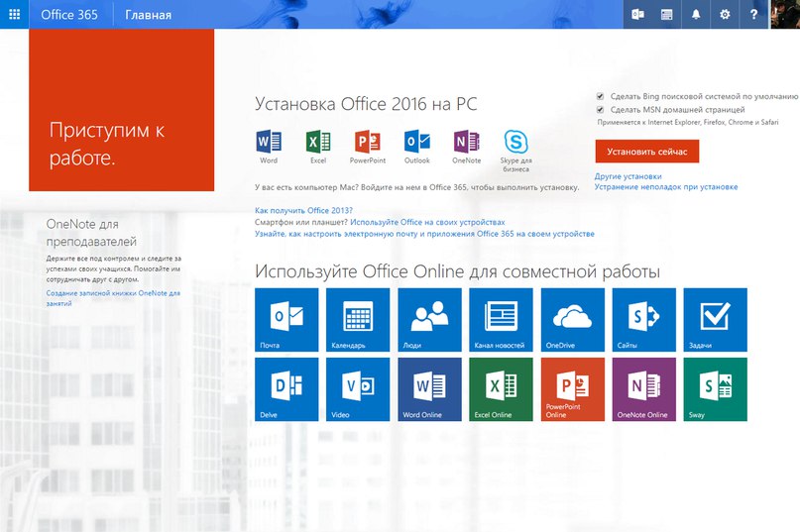Image resolution: width=800 pixels, height=532 pixels.
Task: Open the Задачи tile
Action: 716,320
